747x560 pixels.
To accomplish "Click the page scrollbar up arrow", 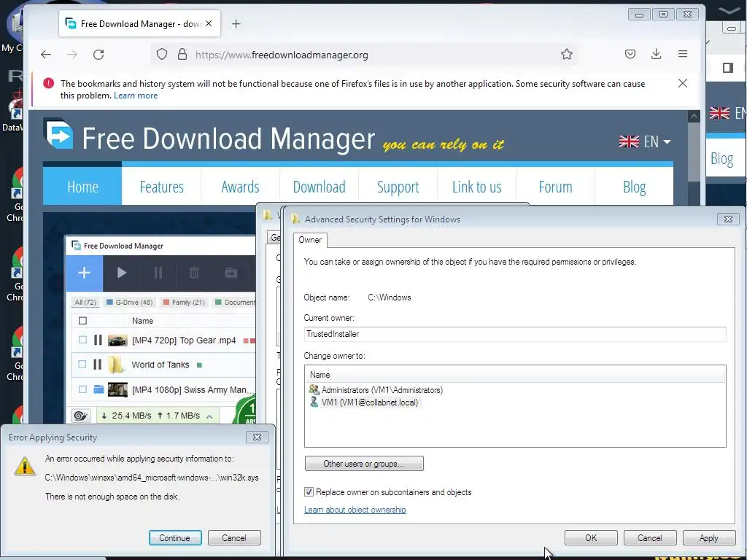I will point(694,116).
